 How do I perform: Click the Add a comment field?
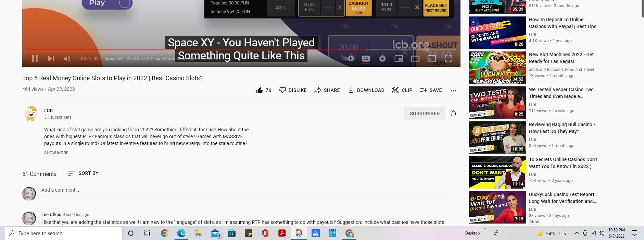click(x=248, y=190)
